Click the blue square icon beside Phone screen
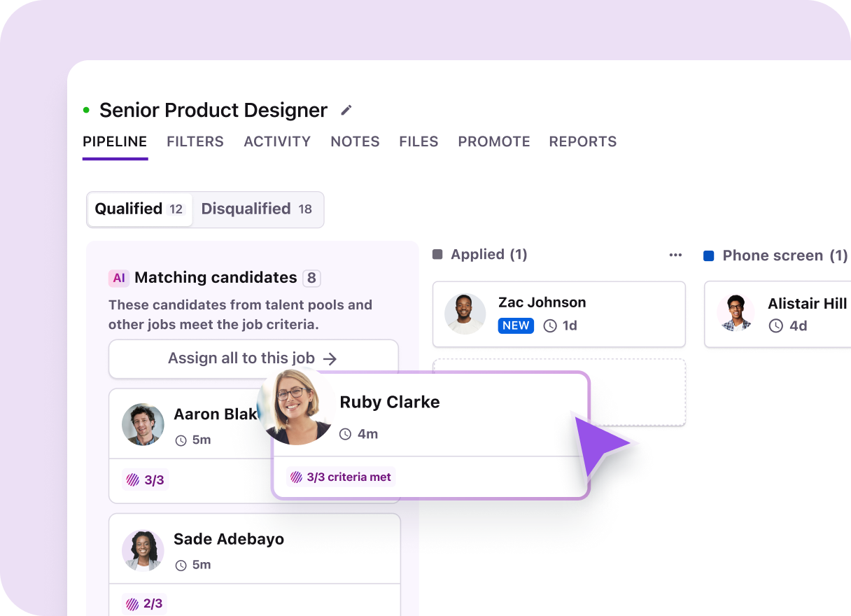This screenshot has width=851, height=616. click(x=708, y=256)
